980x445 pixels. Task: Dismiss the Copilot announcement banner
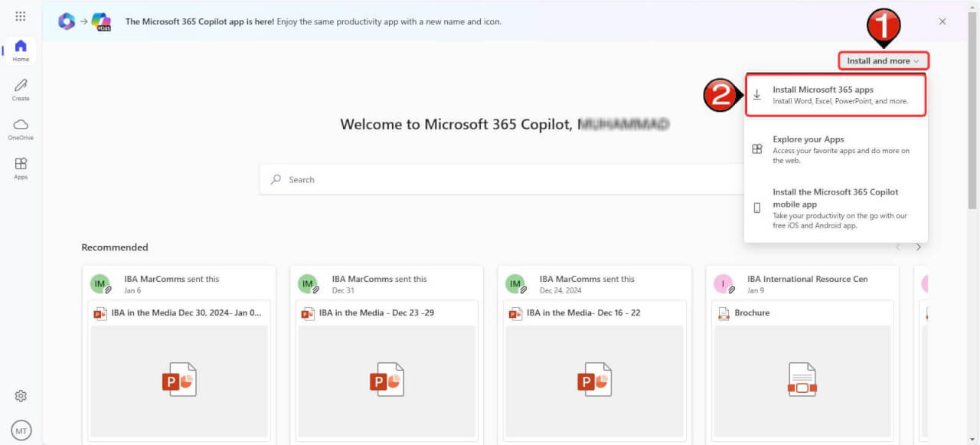[942, 21]
